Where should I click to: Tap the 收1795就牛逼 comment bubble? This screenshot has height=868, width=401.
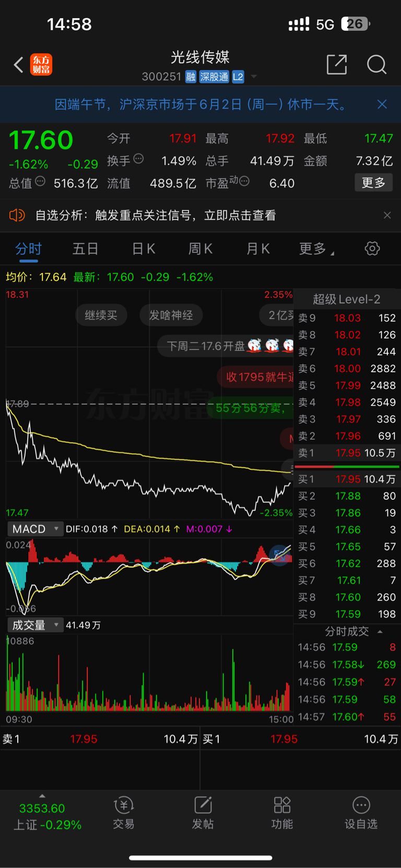(255, 377)
